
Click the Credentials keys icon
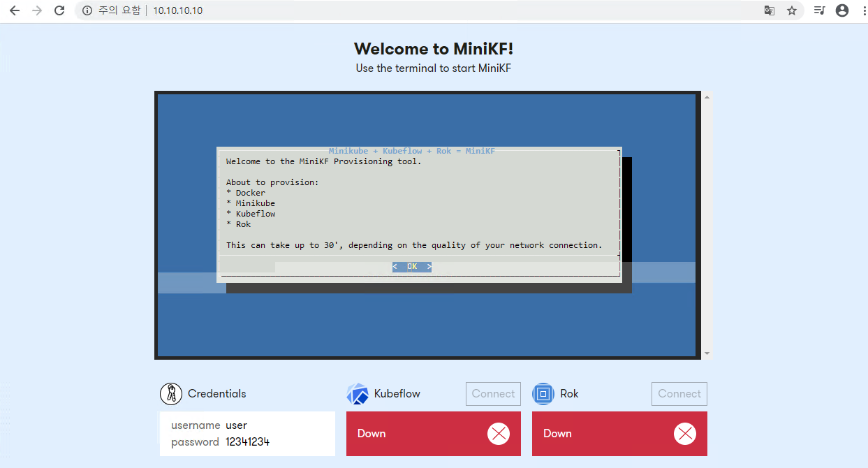point(171,394)
